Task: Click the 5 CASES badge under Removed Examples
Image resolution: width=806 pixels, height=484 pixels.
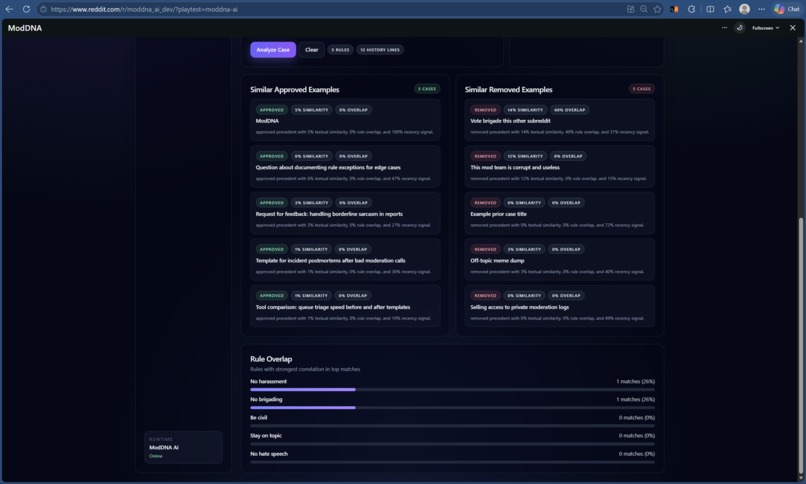Action: [642, 89]
